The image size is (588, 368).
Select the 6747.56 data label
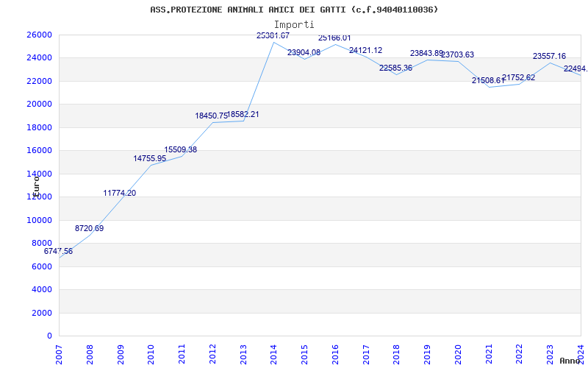pos(58,251)
